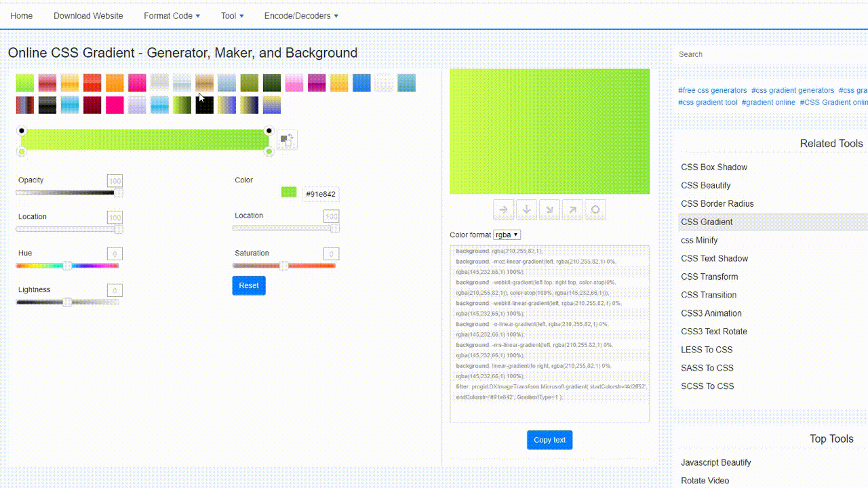Open the Format Code menu
The image size is (868, 488).
(x=171, y=16)
